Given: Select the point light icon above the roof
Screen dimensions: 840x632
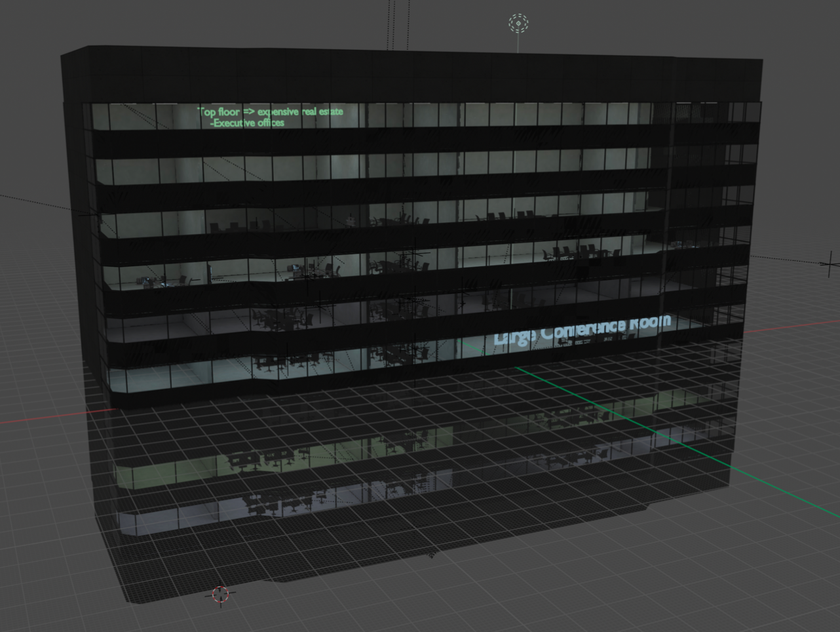Looking at the screenshot, I should 518,24.
